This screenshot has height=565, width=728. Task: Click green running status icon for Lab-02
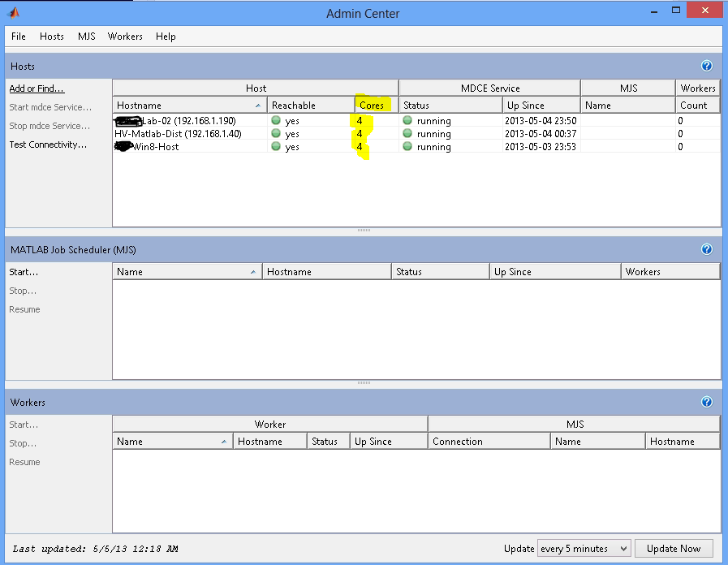407,120
